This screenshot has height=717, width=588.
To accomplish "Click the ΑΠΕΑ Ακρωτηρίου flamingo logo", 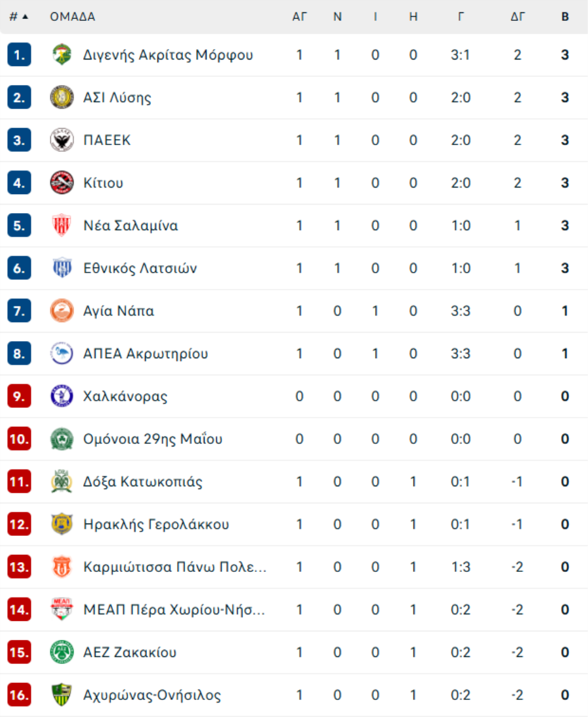I will point(61,354).
